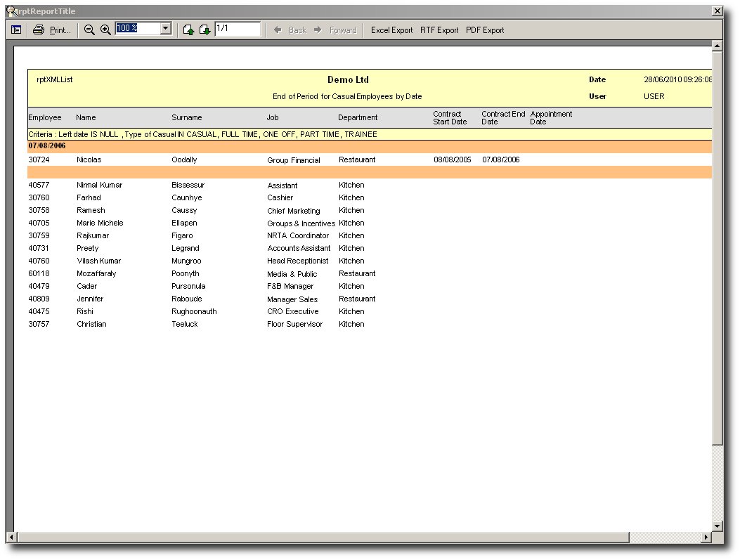Viewport: 740px width, 560px height.
Task: Click the printer icon in toolbar
Action: coord(39,30)
